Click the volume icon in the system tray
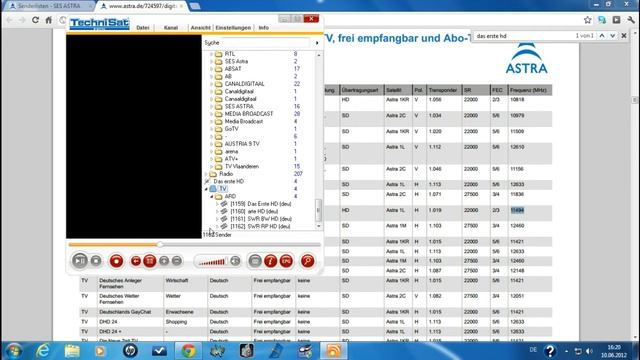This screenshot has height=360, width=640. click(x=589, y=351)
